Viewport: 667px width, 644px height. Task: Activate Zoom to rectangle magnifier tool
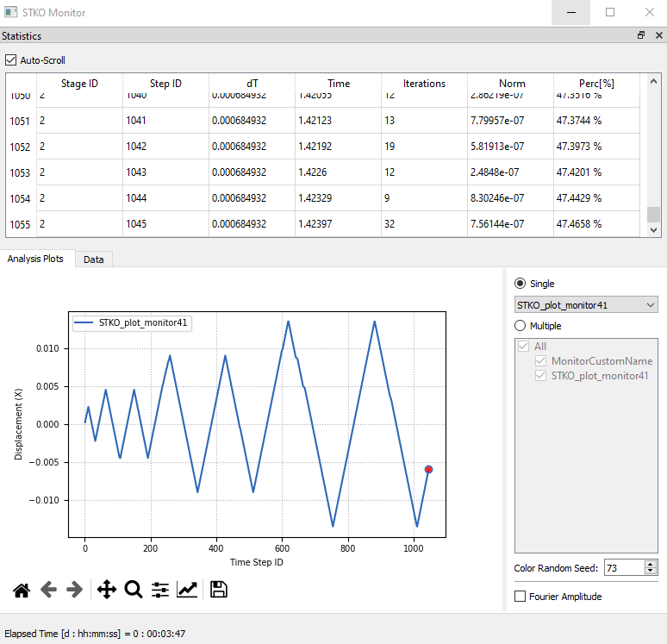click(134, 590)
